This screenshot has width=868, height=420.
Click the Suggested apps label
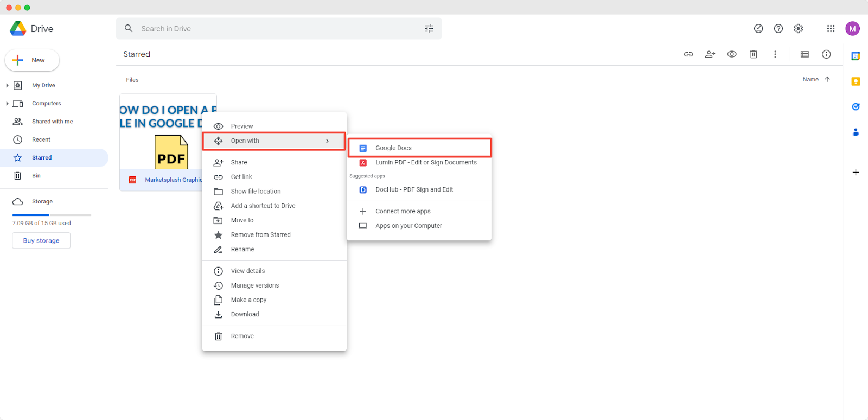(x=367, y=176)
